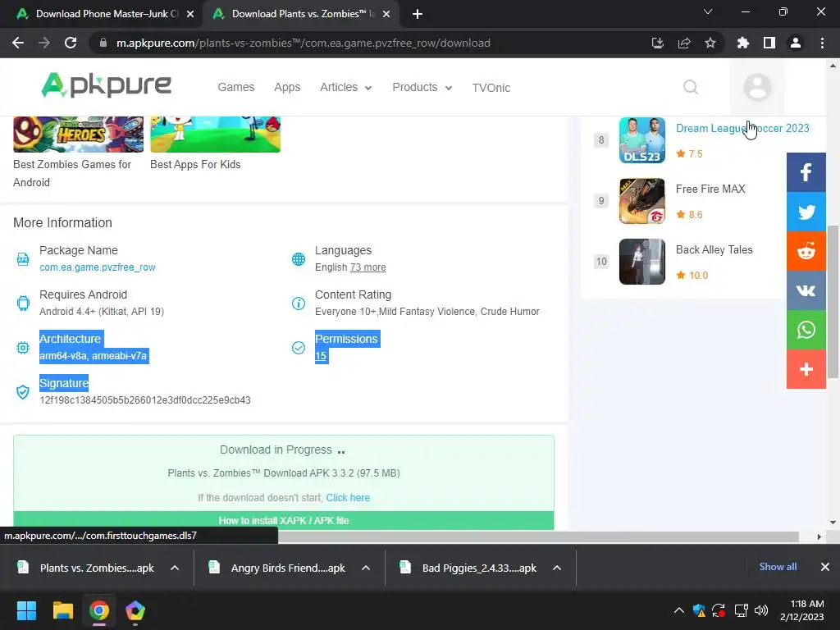Expand the Articles dropdown menu
This screenshot has height=630, width=840.
pos(345,87)
